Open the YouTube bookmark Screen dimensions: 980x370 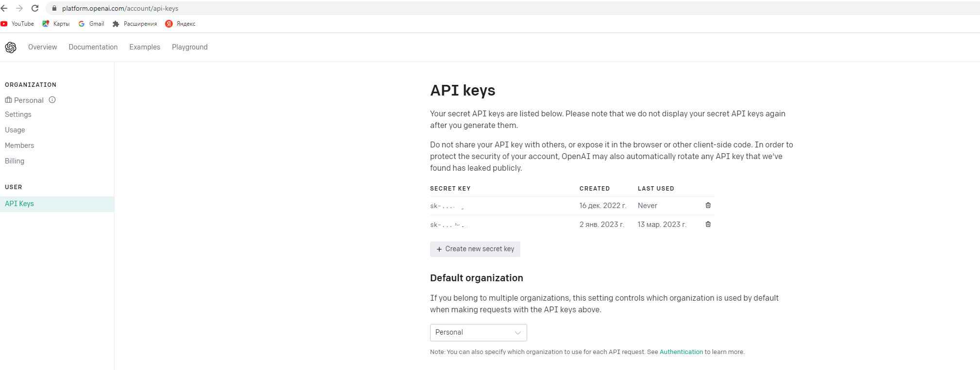pos(17,24)
